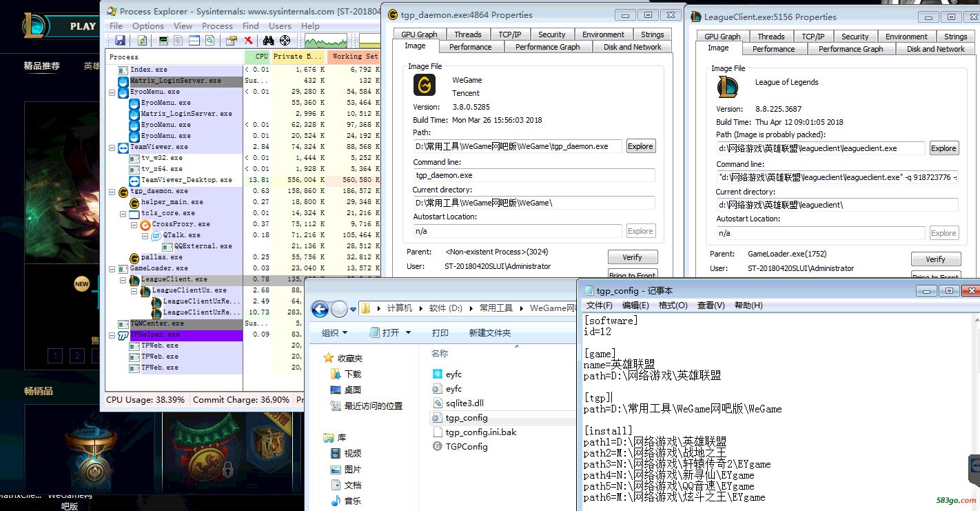Screen dimensions: 980x511
Task: Click 新建文件夹 in Explorer toolbar
Action: [x=489, y=332]
